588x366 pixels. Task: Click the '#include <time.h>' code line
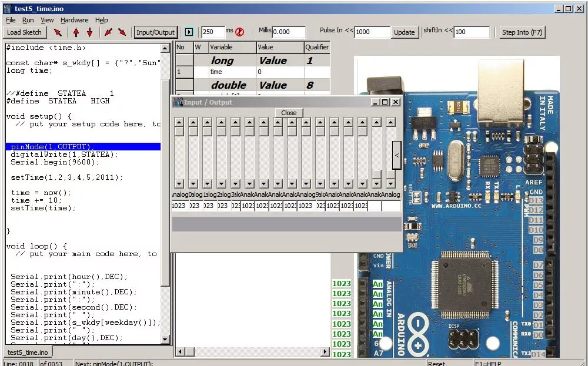coord(46,48)
